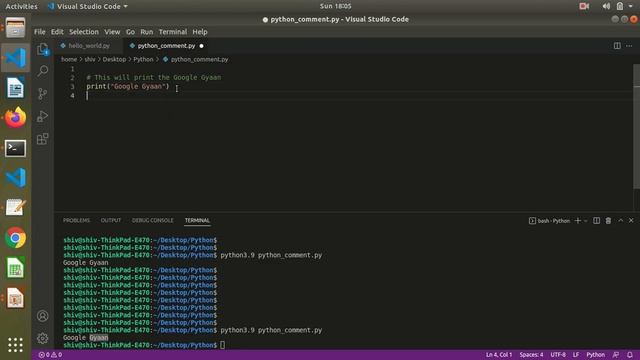The image size is (640, 360).
Task: Open editor More Actions ellipsis
Action: tap(629, 46)
